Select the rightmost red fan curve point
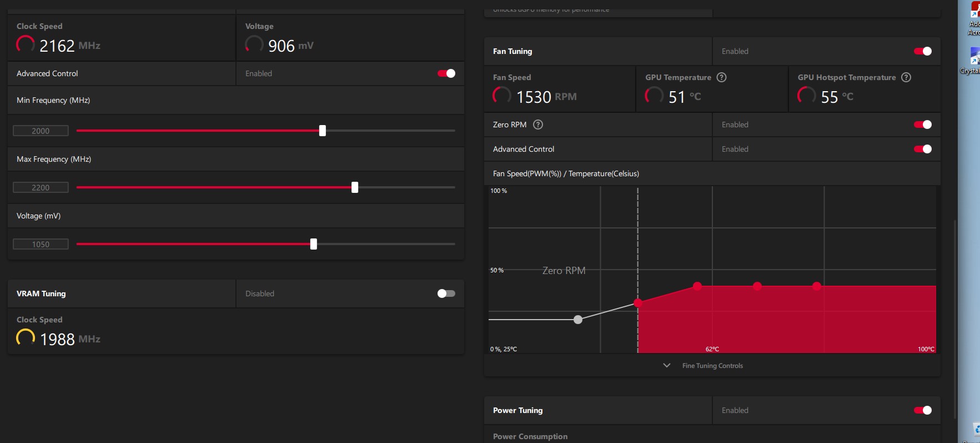The image size is (980, 443). (x=816, y=286)
